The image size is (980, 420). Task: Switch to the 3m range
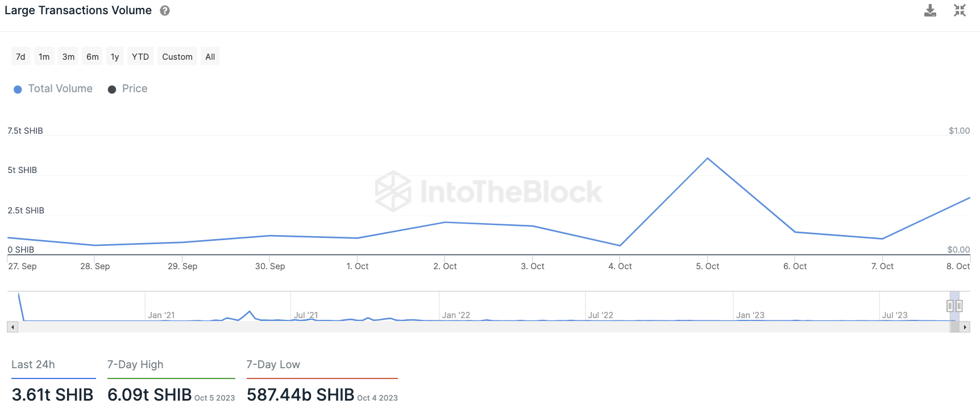coord(68,57)
